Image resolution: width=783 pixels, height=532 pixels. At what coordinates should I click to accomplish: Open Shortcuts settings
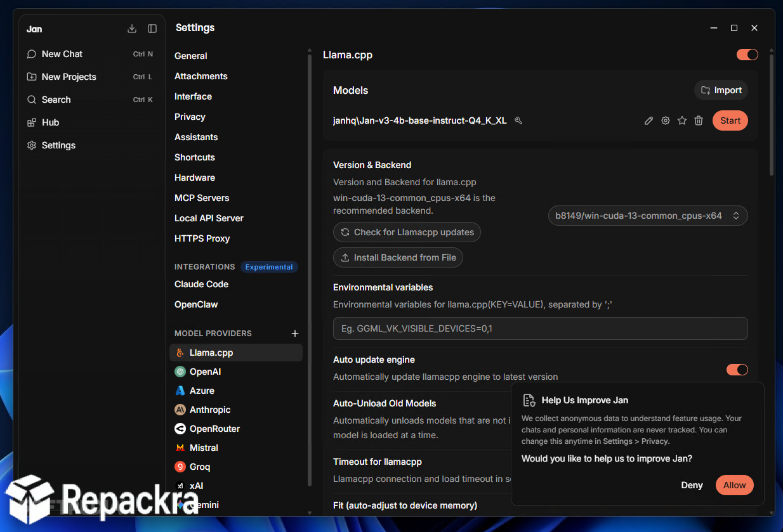(194, 157)
